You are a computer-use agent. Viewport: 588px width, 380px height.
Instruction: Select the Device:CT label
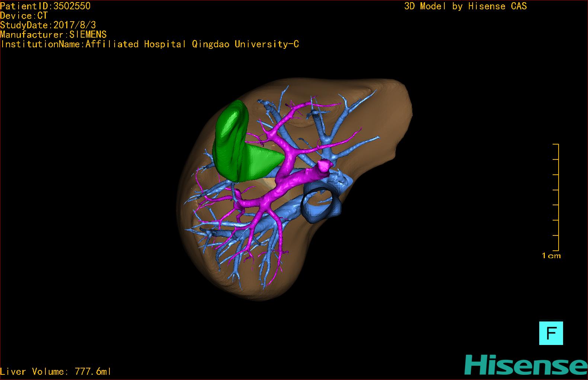(x=24, y=16)
